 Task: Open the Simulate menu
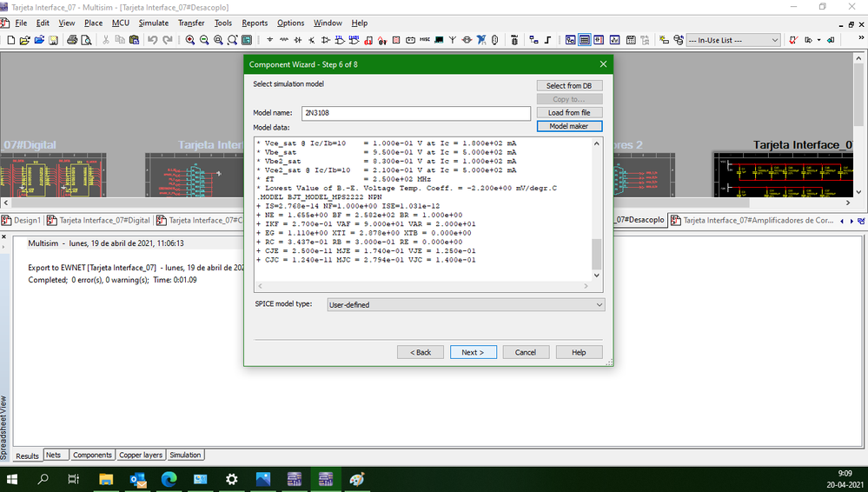pos(153,23)
